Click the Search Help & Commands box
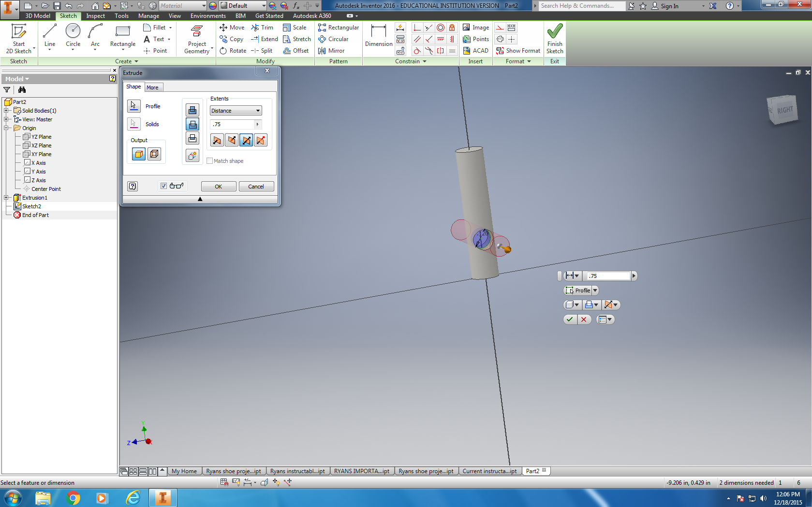Viewport: 812px width, 507px height. pyautogui.click(x=582, y=6)
